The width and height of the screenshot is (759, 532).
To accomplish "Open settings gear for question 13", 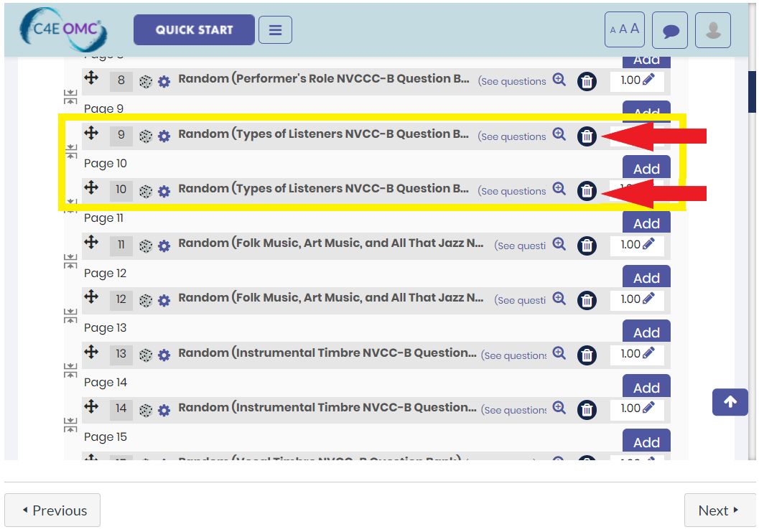I will click(164, 355).
